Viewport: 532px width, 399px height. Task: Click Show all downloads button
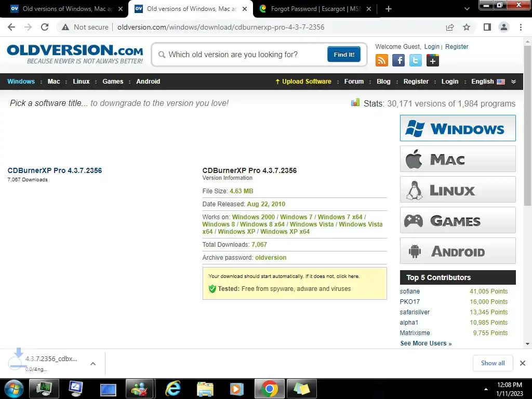(493, 363)
